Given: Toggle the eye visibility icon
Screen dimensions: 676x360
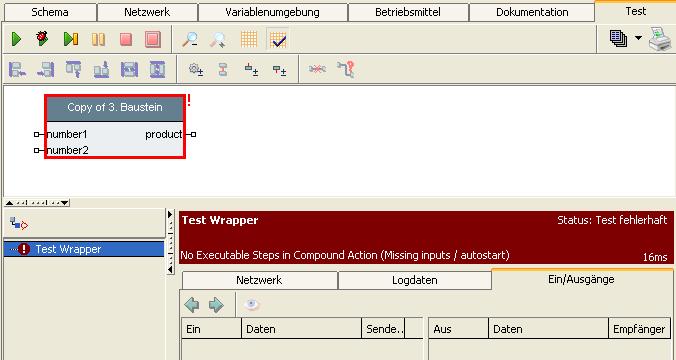Looking at the screenshot, I should (x=251, y=304).
